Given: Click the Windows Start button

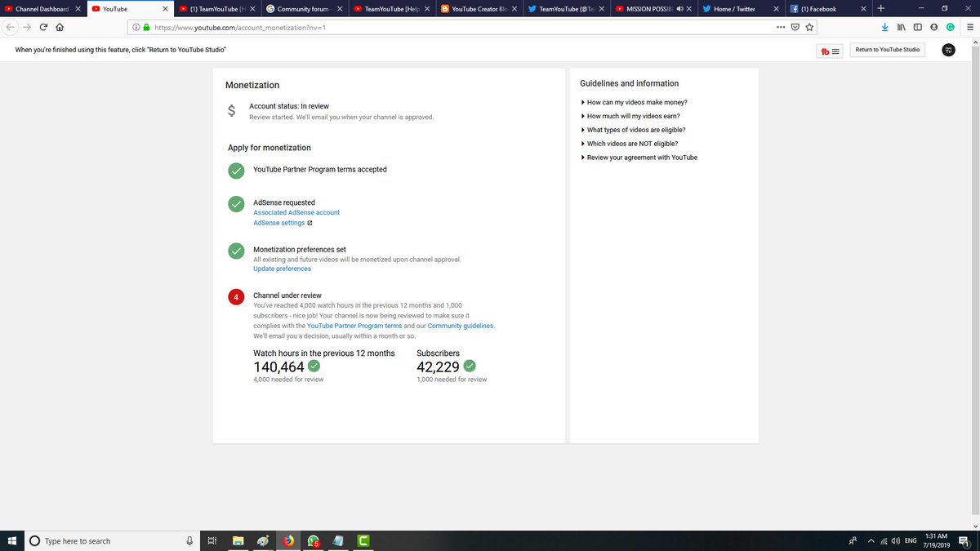Looking at the screenshot, I should click(12, 540).
